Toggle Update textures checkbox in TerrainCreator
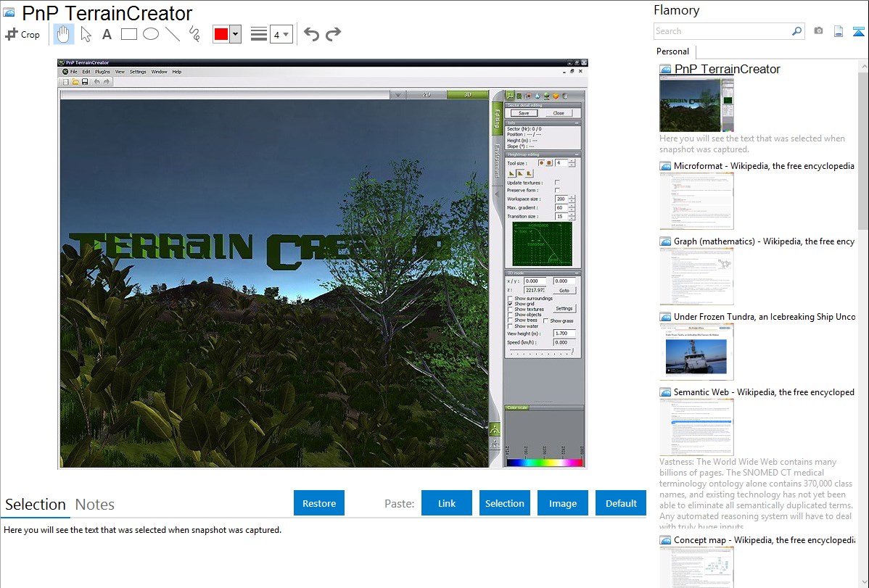869x588 pixels. point(557,182)
